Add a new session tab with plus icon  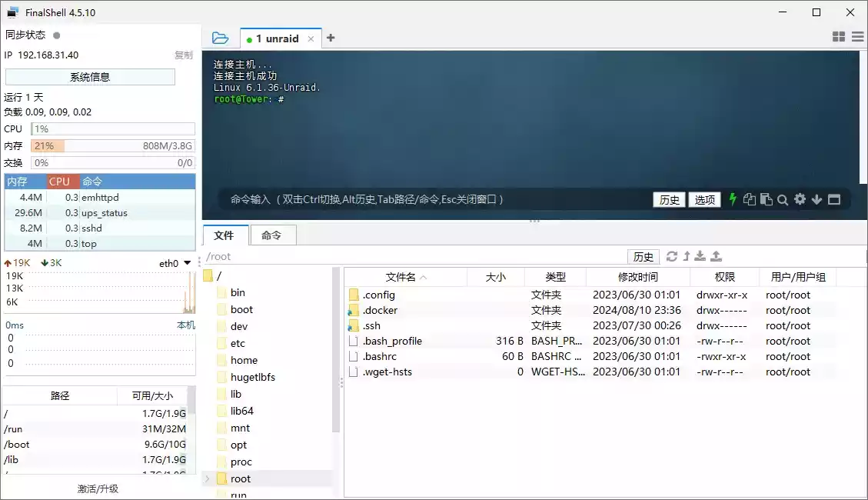pos(331,38)
